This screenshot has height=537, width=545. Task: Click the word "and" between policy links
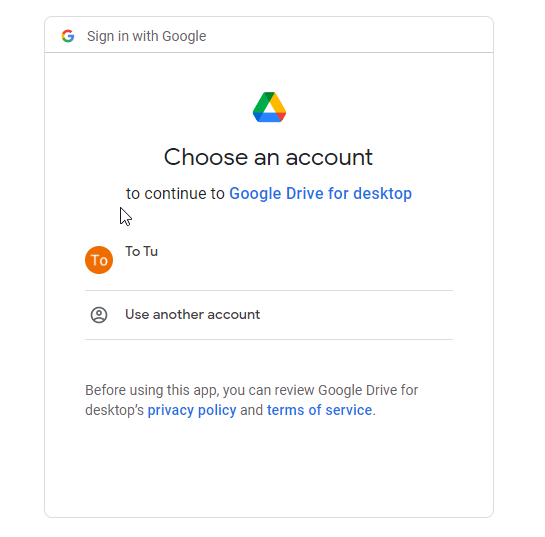pyautogui.click(x=252, y=410)
